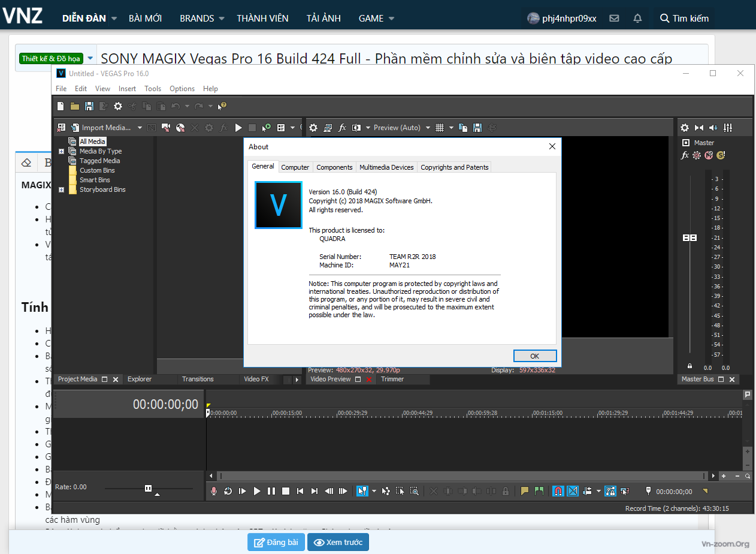The image size is (756, 554).
Task: Click the Record microphone icon in transport bar
Action: [214, 491]
